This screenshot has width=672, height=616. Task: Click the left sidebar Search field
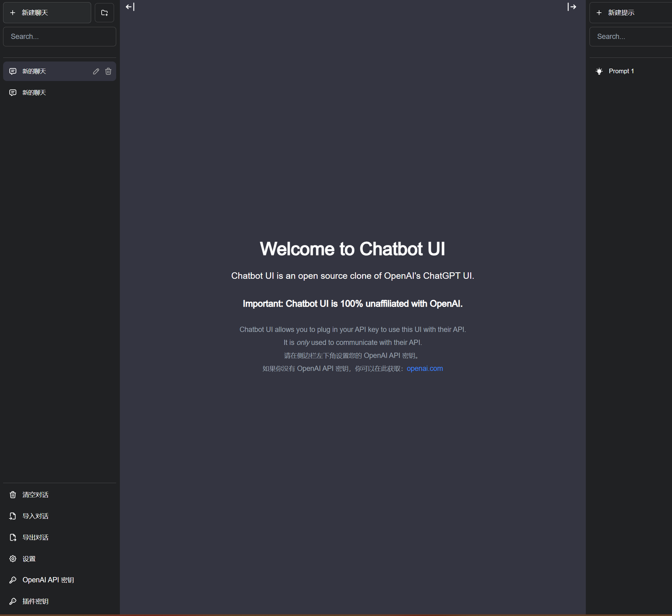click(x=59, y=36)
